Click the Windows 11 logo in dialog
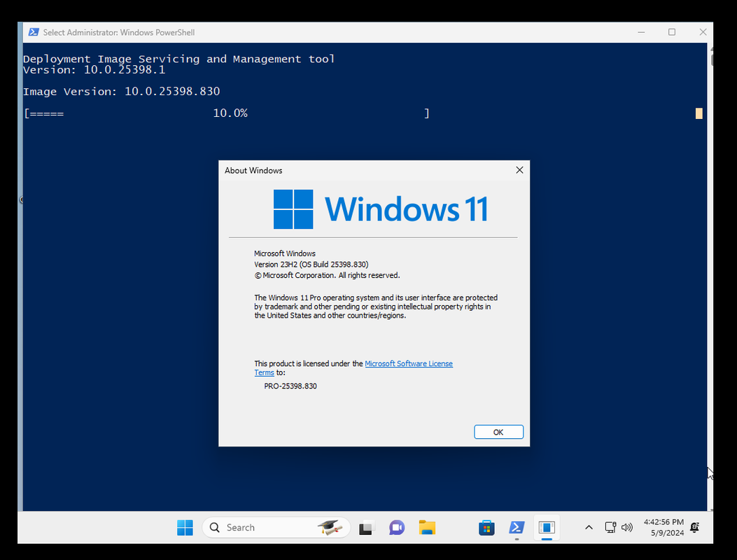The width and height of the screenshot is (737, 560). pos(380,209)
